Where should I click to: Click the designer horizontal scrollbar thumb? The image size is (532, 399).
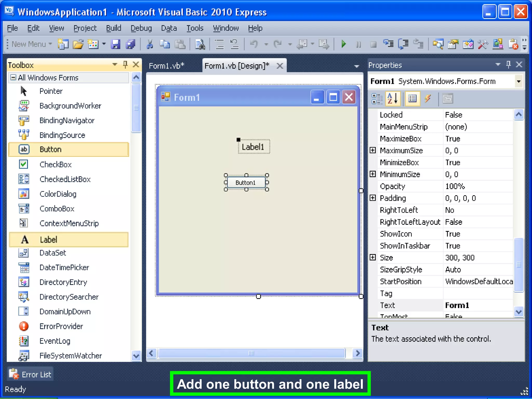point(251,353)
